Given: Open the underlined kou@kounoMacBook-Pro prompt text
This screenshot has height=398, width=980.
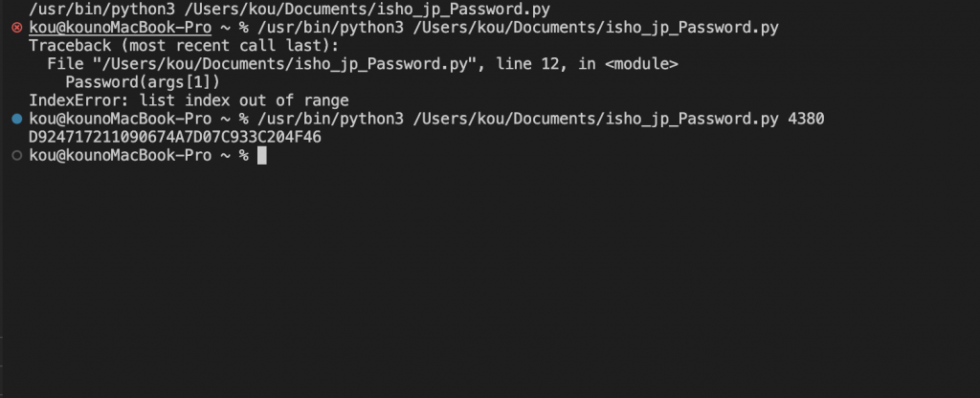Looking at the screenshot, I should [x=120, y=28].
